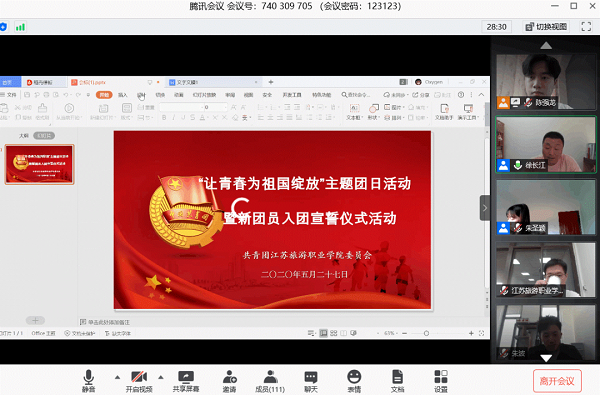This screenshot has height=395, width=600.
Task: Select the 动画 ribbon tab in WPS
Action: 178,95
